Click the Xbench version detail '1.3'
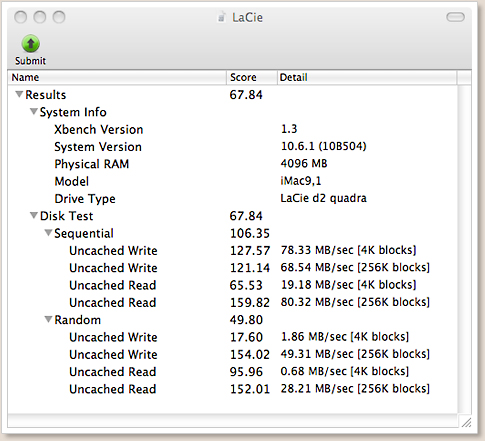This screenshot has width=485, height=441. coord(289,129)
